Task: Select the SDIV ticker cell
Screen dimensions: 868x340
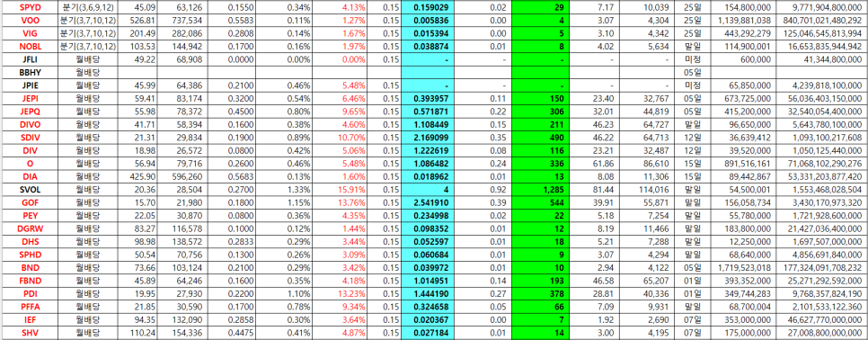Action: (x=30, y=137)
